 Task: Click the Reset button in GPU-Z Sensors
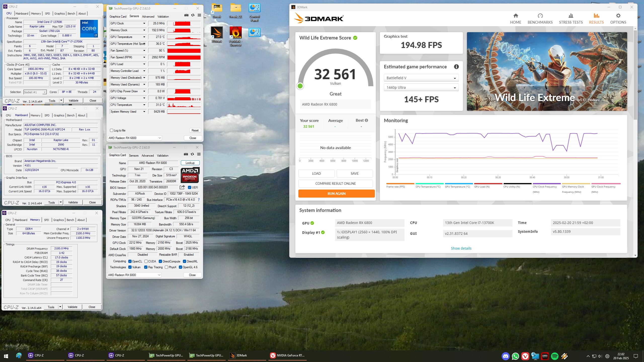coord(195,130)
